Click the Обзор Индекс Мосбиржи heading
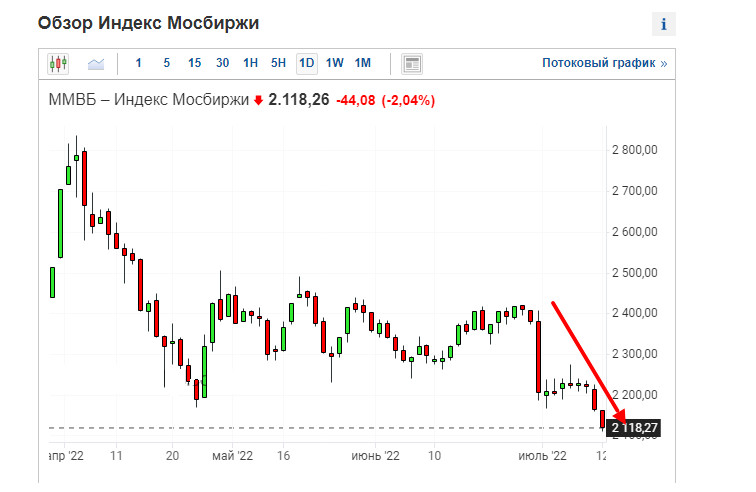This screenshot has width=756, height=492. (x=148, y=23)
